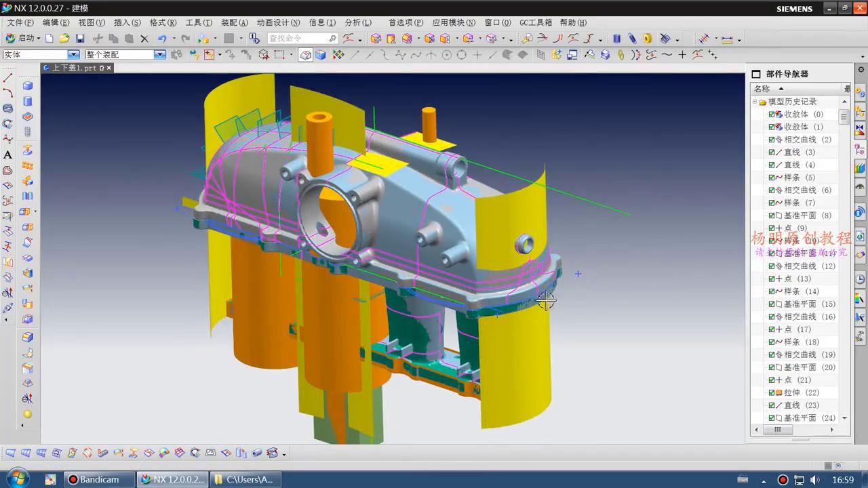Click the Undo arrow icon

(162, 39)
